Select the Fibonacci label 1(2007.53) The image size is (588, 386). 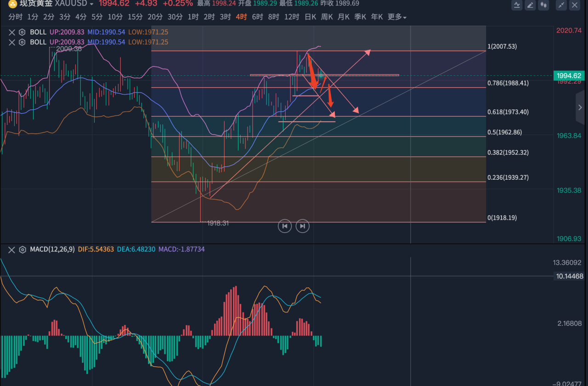click(x=502, y=46)
